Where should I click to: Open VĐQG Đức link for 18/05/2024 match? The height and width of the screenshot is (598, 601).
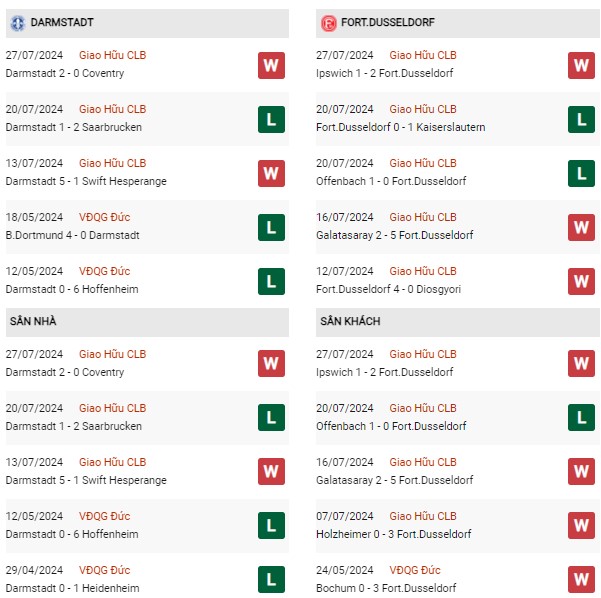tap(105, 217)
